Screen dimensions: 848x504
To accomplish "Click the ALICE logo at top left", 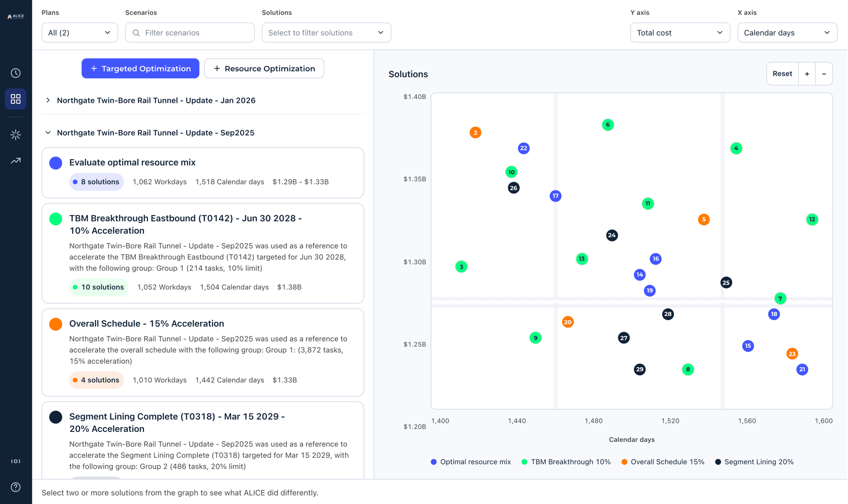I will point(16,16).
